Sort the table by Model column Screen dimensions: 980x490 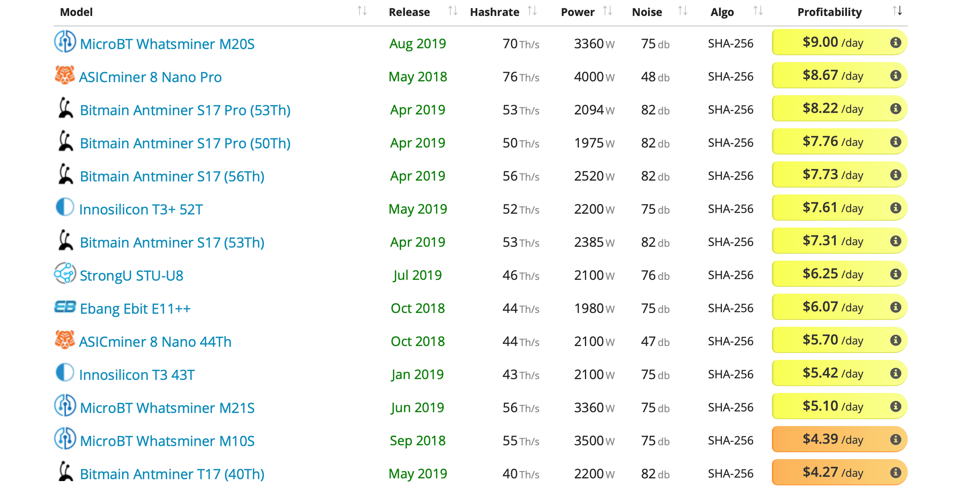(362, 11)
